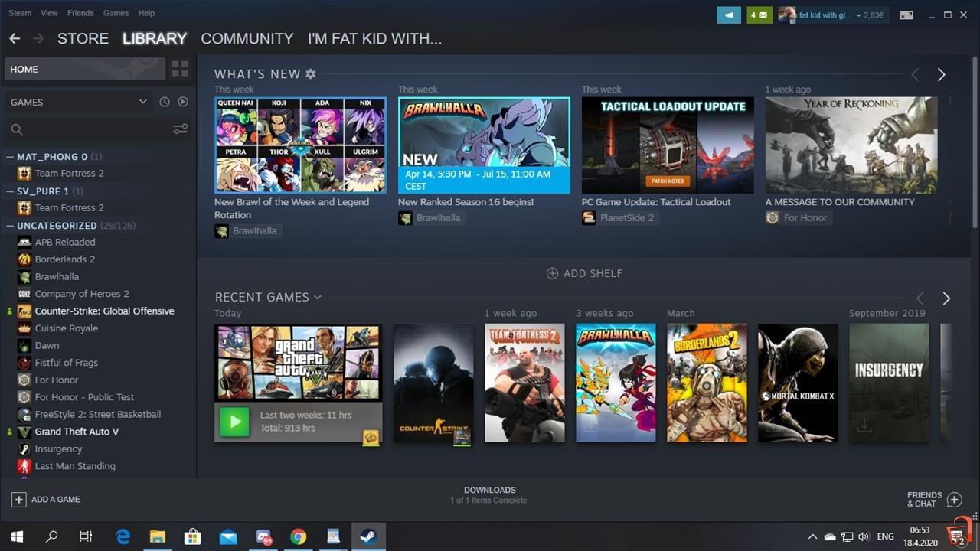The height and width of the screenshot is (551, 980).
Task: Go to next What's New items
Action: click(x=941, y=74)
